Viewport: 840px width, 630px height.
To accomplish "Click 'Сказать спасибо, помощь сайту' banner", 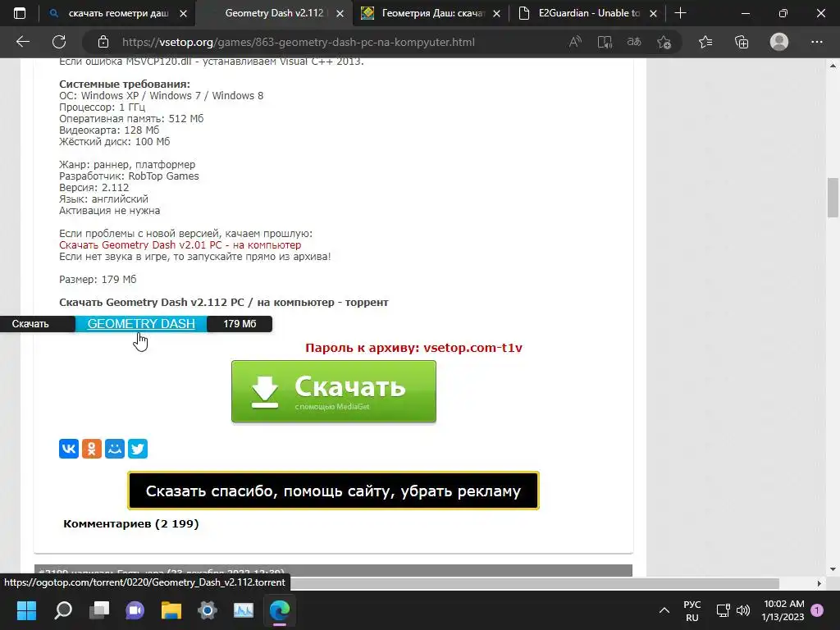I will coord(333,491).
